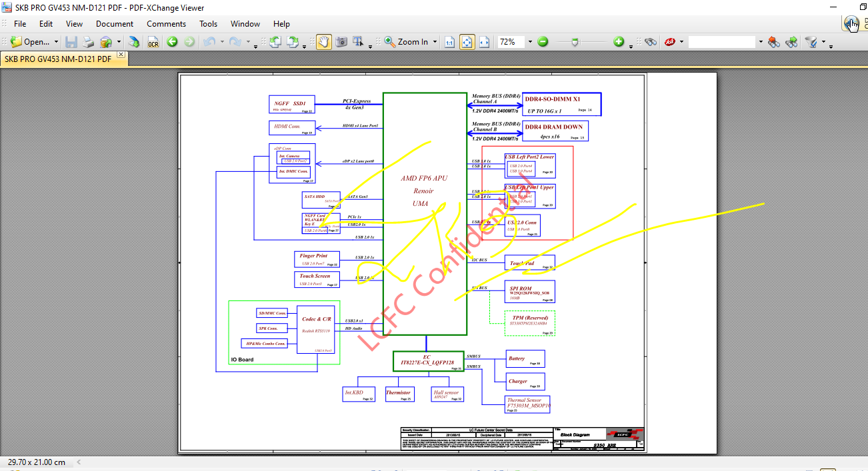Open the File menu
This screenshot has width=868, height=471.
[x=20, y=23]
